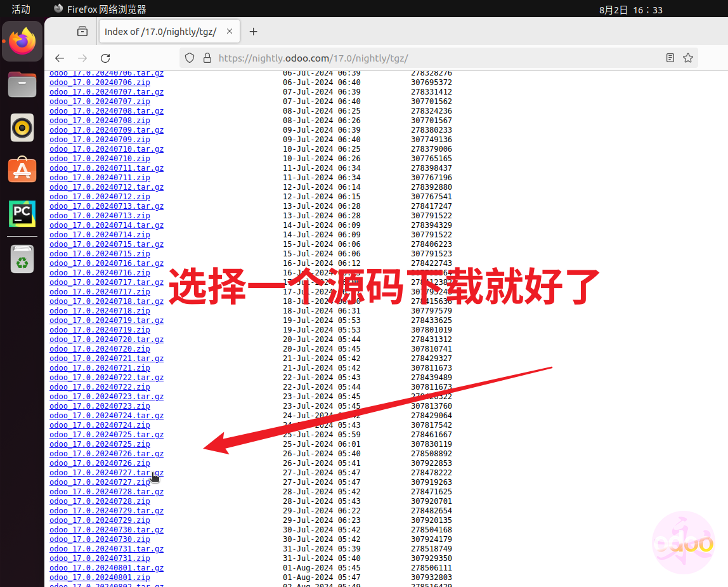This screenshot has width=728, height=587.
Task: Click file size value 307749136
Action: pyautogui.click(x=431, y=140)
